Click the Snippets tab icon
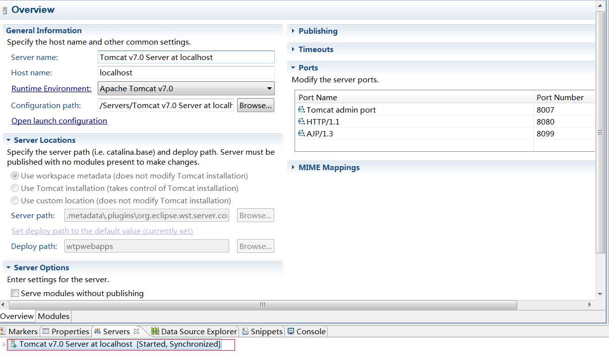 [x=245, y=331]
